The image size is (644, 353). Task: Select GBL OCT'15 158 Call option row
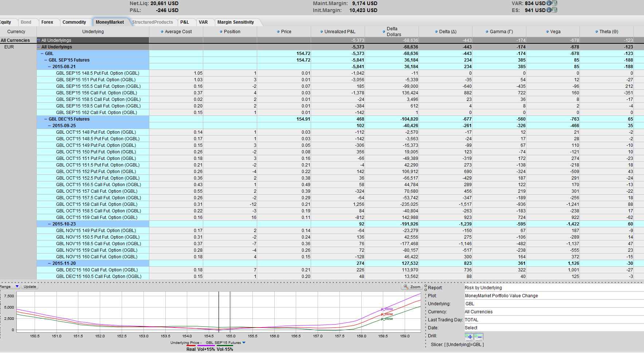pyautogui.click(x=340, y=204)
